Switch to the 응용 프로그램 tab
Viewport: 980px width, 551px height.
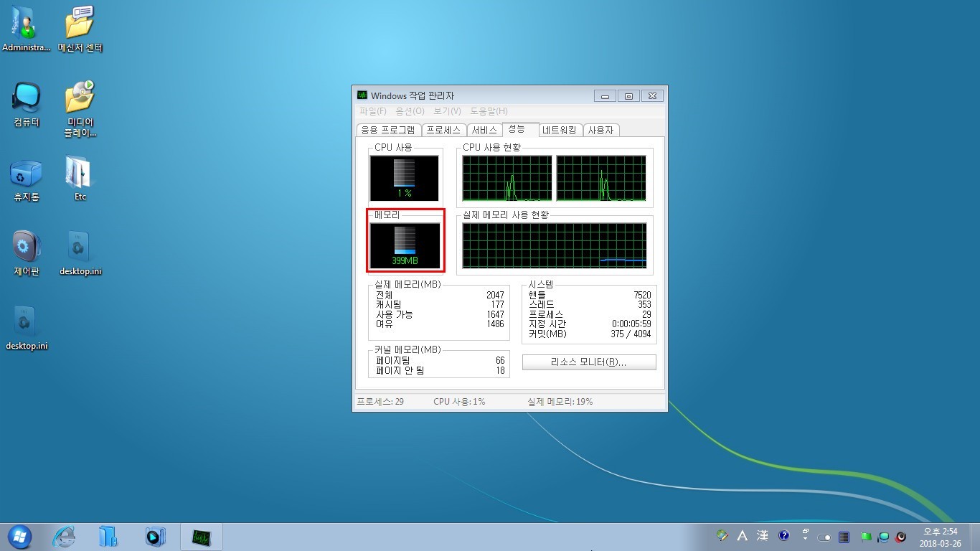[388, 130]
